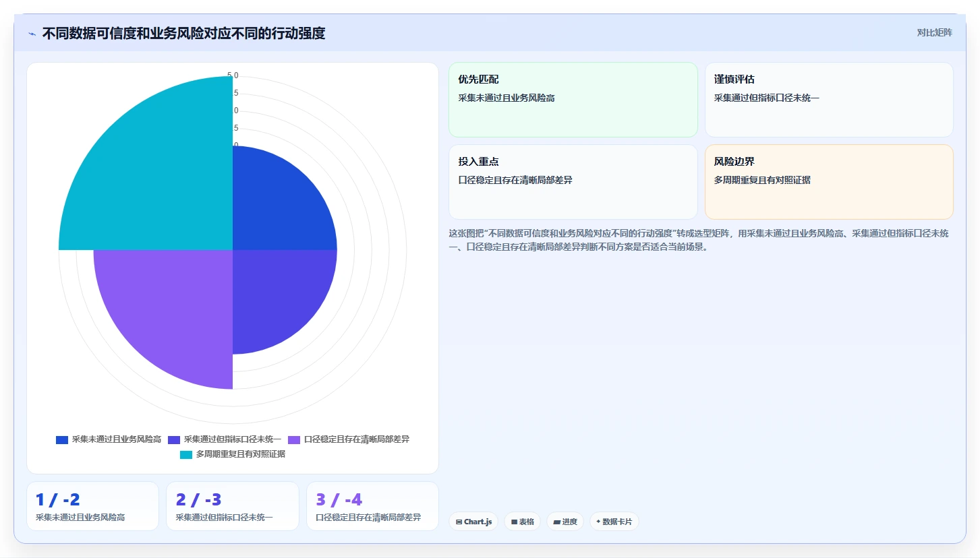The height and width of the screenshot is (558, 980).
Task: Click the 表格 tag chip
Action: click(x=522, y=522)
